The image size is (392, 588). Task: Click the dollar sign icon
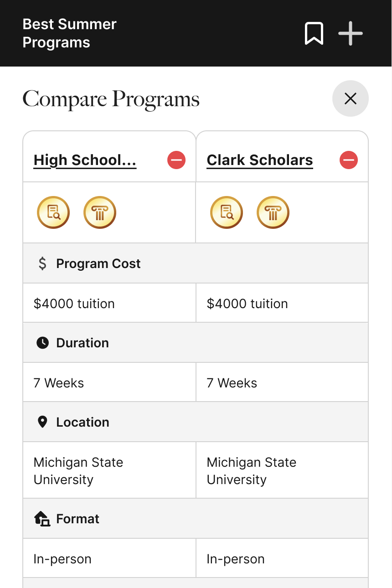coord(42,263)
